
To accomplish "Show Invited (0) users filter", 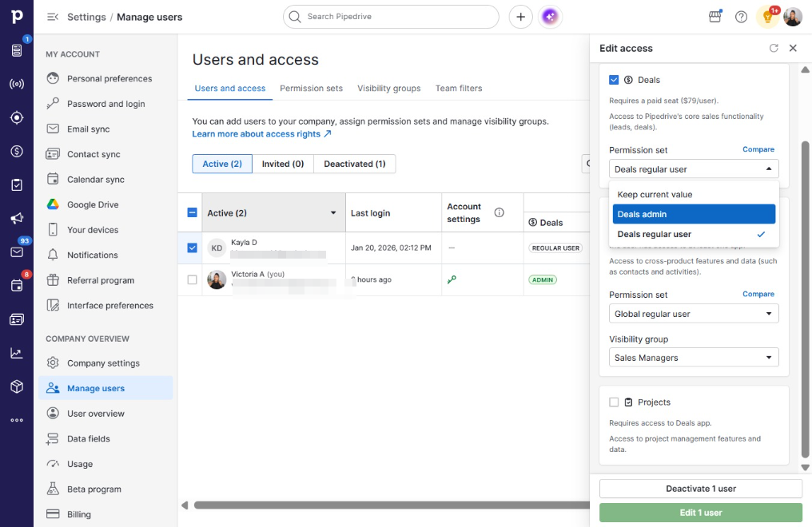I will point(283,164).
